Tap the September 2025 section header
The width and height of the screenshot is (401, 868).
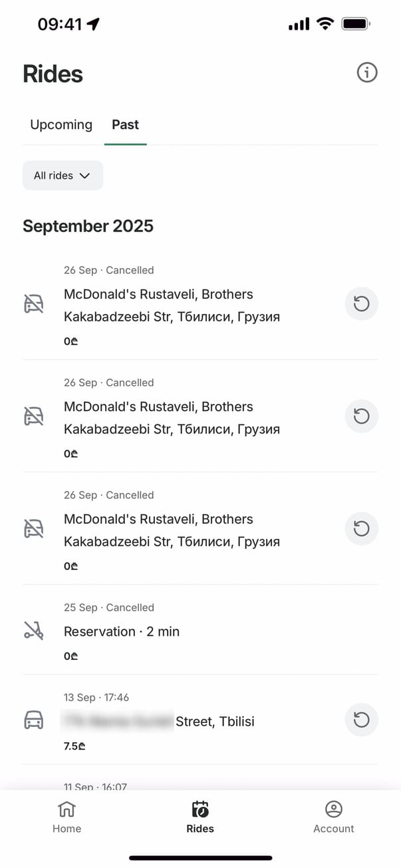tap(88, 226)
